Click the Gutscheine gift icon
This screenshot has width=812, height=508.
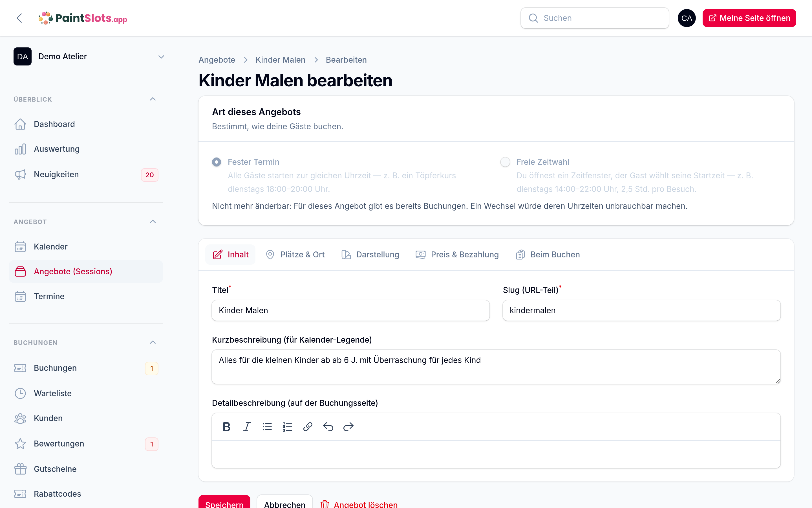(x=20, y=469)
